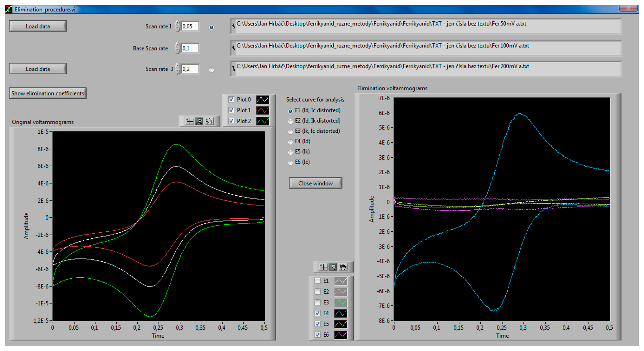
Task: Choose pan hand tool for Original voltammograms
Action: (209, 121)
